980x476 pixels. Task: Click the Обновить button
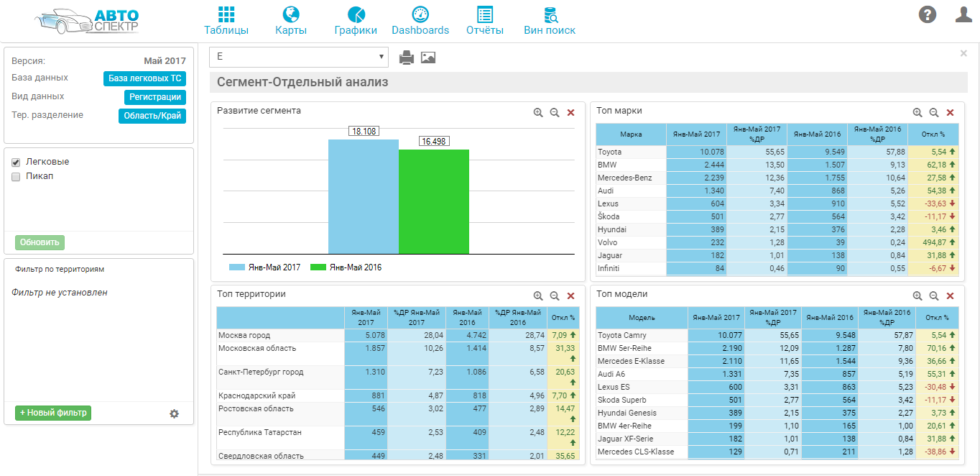click(39, 242)
